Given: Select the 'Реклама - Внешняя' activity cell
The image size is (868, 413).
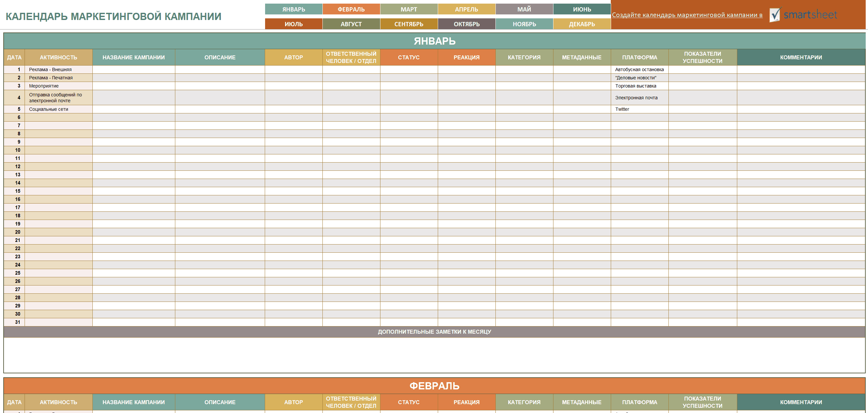Looking at the screenshot, I should (59, 69).
